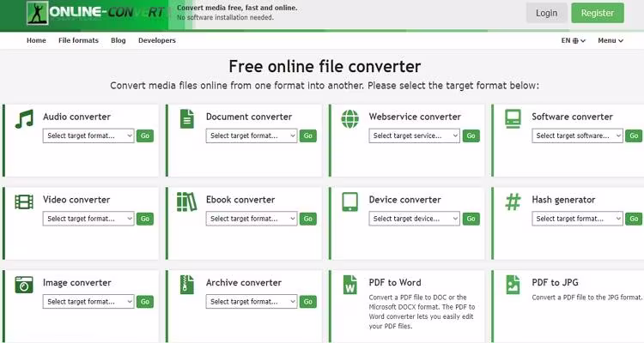Click the globe icon next to EN
Screen dimensions: 644x343
click(575, 40)
